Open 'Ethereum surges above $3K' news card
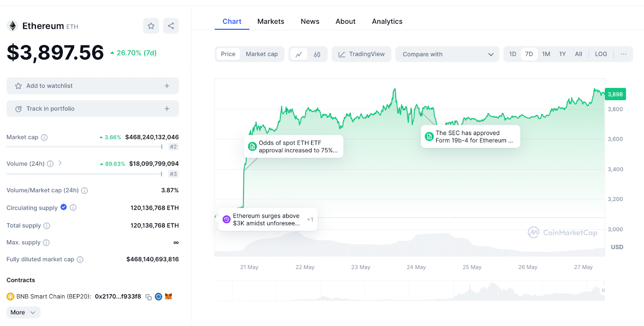Screen dimensions: 644x326 tap(268, 219)
